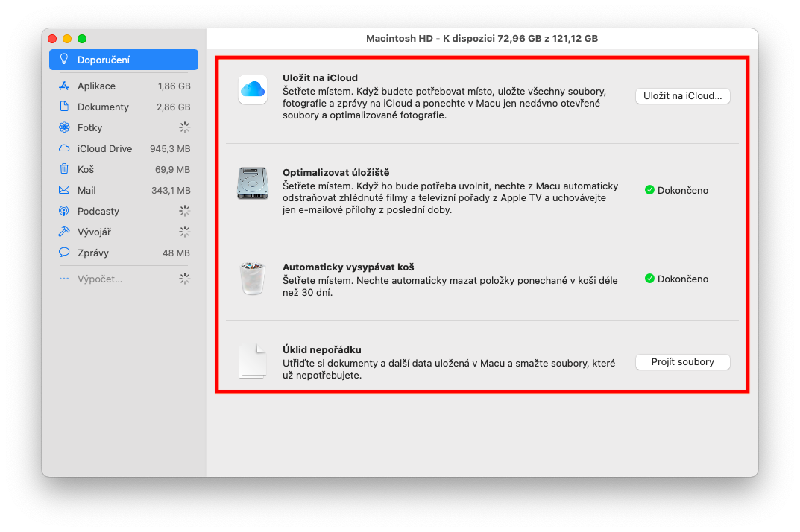Click green checkmark next to Automaticky vysypávat koš
The width and height of the screenshot is (800, 532).
tap(649, 279)
